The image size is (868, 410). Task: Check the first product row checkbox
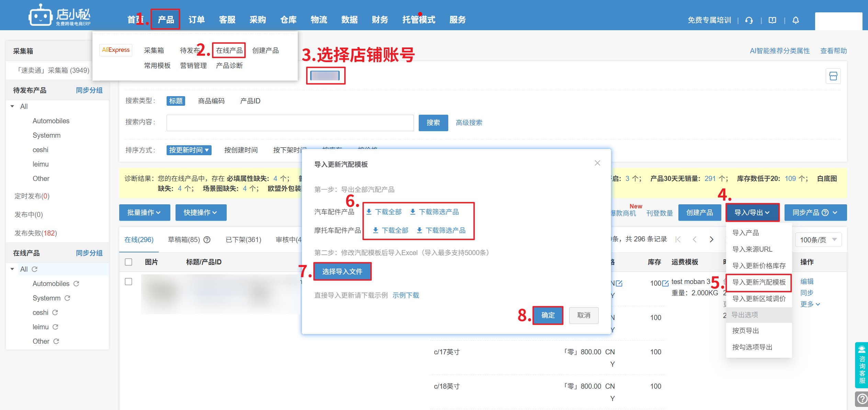pos(128,282)
